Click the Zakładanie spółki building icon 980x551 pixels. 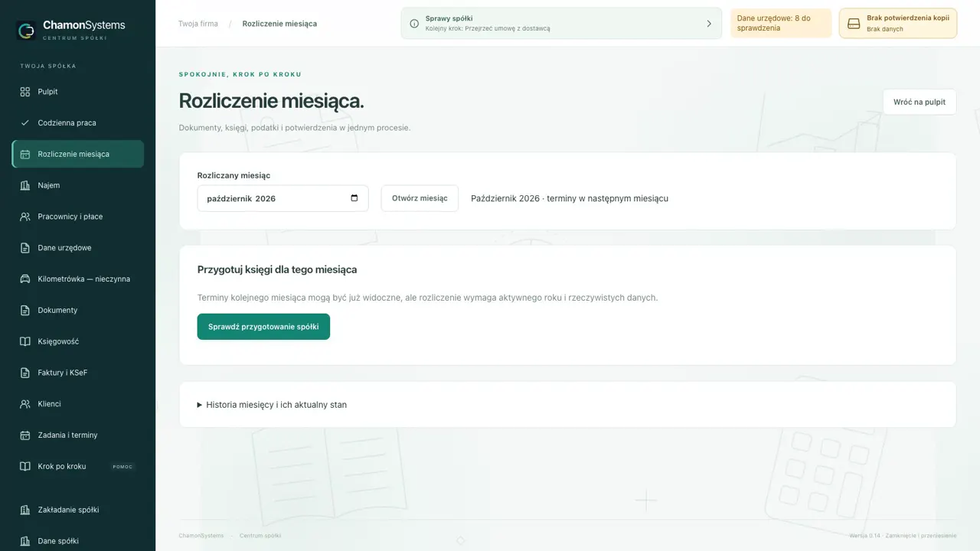pyautogui.click(x=25, y=510)
